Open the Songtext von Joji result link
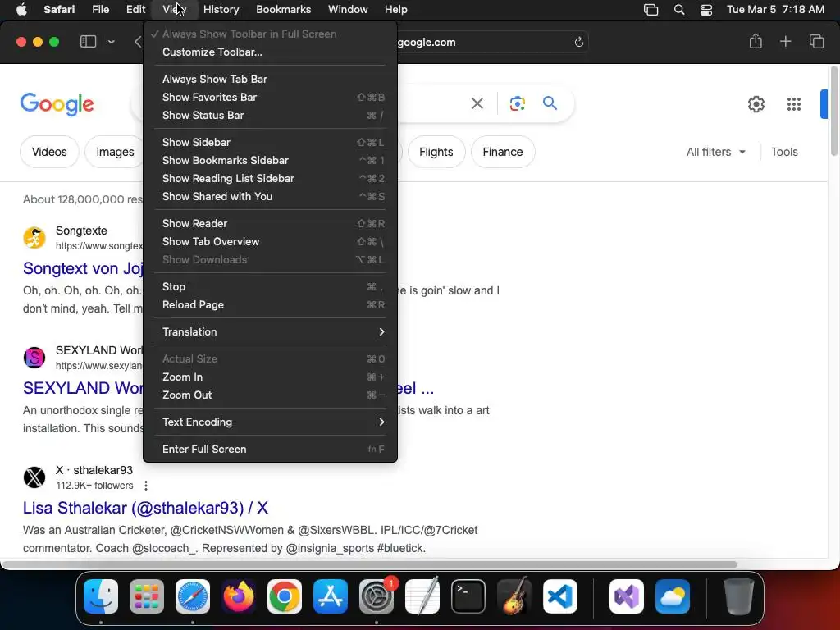 pyautogui.click(x=83, y=268)
